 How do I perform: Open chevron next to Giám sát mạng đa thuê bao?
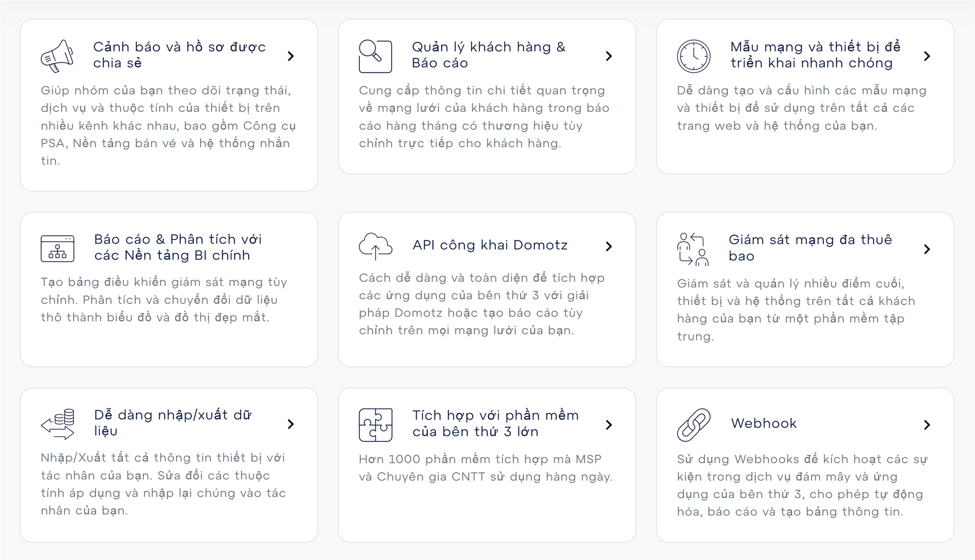pos(927,249)
